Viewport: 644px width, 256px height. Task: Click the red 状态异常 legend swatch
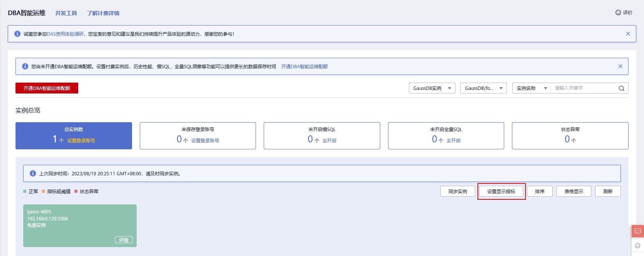tap(76, 191)
